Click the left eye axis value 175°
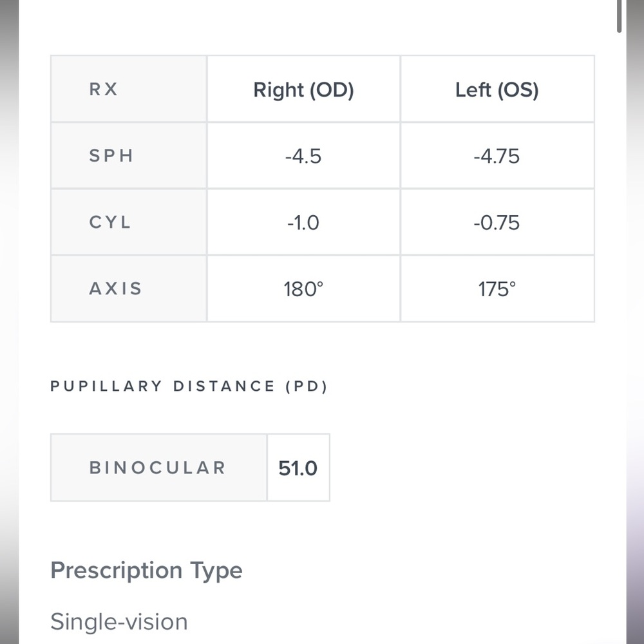This screenshot has width=644, height=644. click(x=497, y=290)
